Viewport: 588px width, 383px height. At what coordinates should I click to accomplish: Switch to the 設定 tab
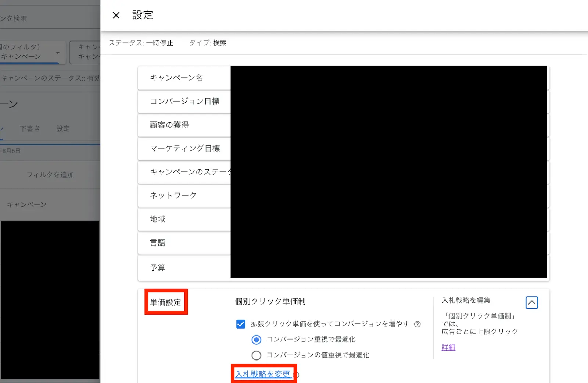pyautogui.click(x=62, y=128)
